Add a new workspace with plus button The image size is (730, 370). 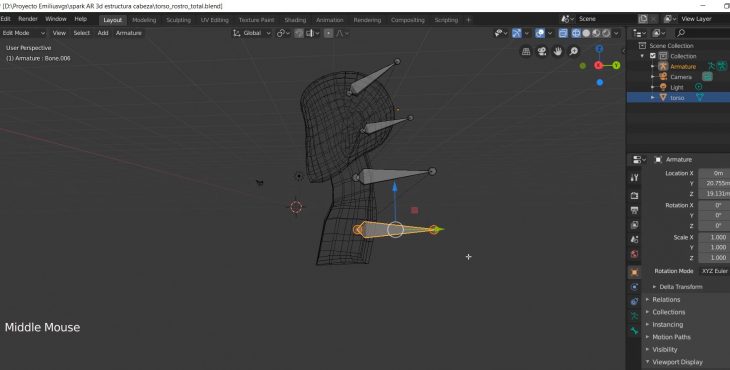468,20
